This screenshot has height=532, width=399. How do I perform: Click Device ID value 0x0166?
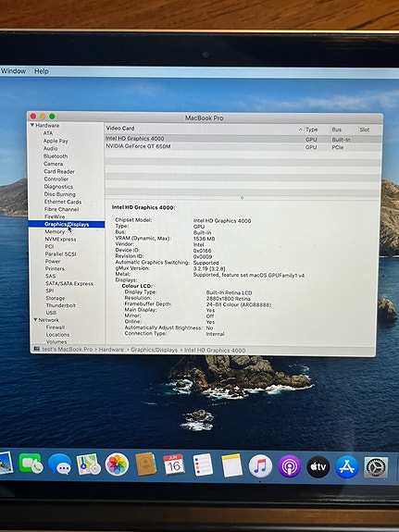click(202, 251)
